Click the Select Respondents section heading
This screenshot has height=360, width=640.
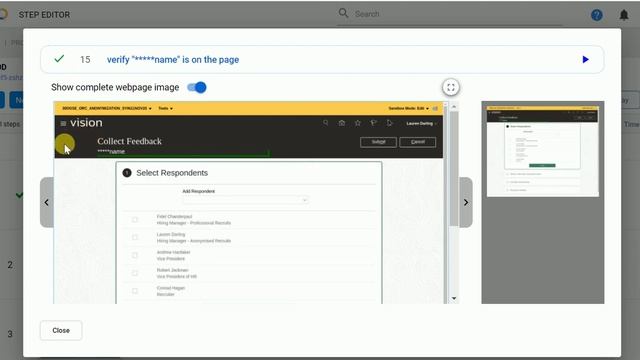pyautogui.click(x=172, y=173)
